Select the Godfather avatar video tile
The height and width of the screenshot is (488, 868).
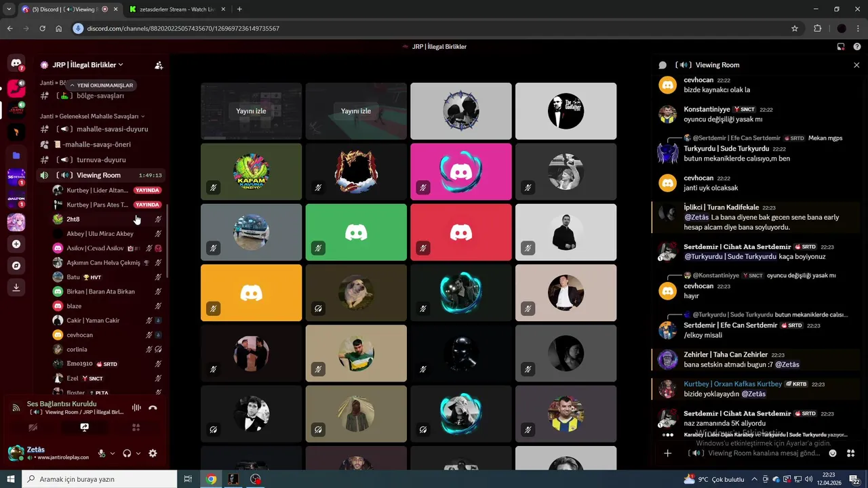pyautogui.click(x=566, y=111)
